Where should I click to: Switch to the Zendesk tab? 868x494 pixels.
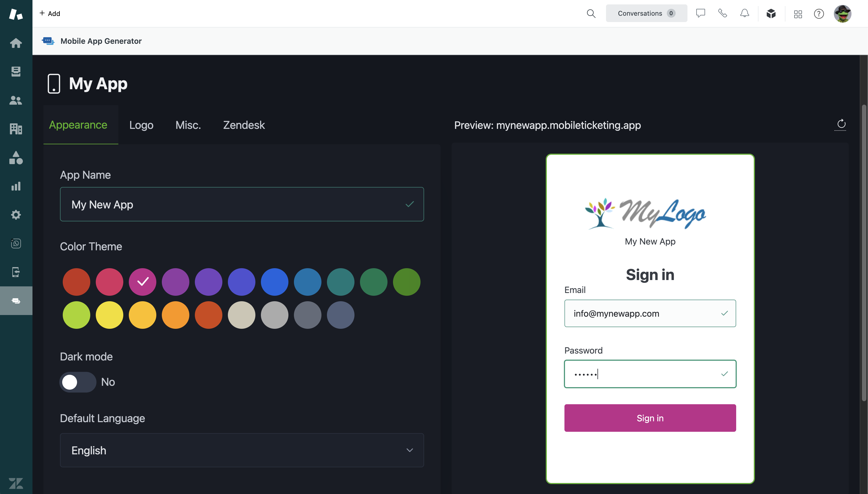[x=244, y=125]
